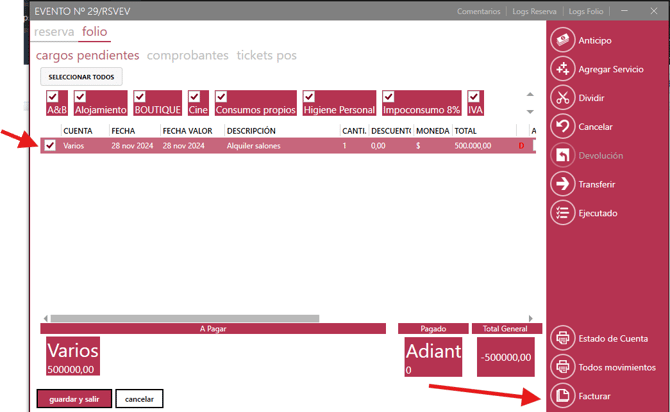The image size is (670, 412).
Task: Disable the Alojamiento filter checkbox
Action: coord(80,97)
